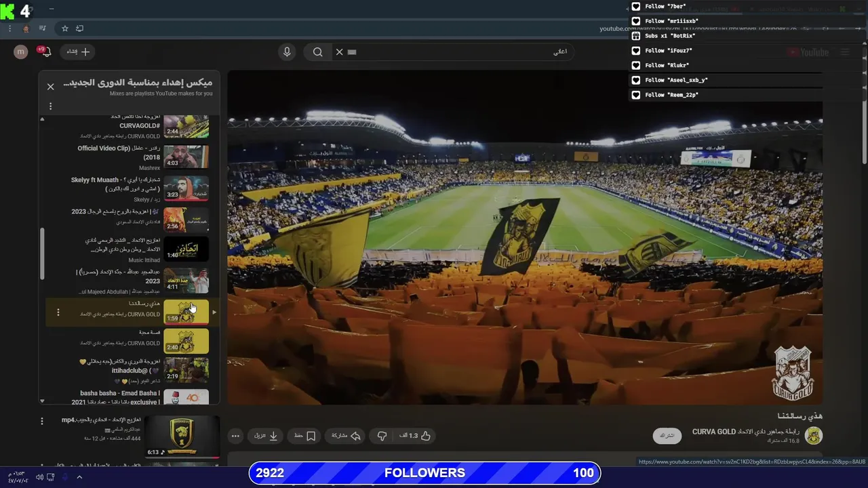Show hidden tray icons chevron
868x488 pixels.
click(79, 477)
